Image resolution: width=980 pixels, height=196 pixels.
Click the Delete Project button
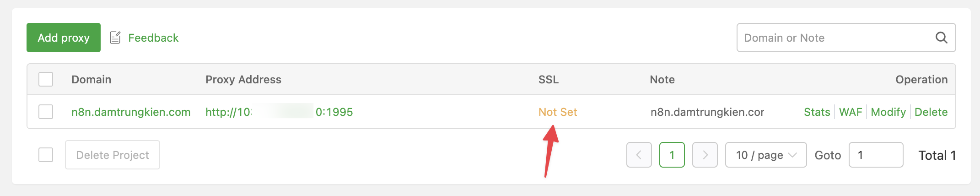113,155
